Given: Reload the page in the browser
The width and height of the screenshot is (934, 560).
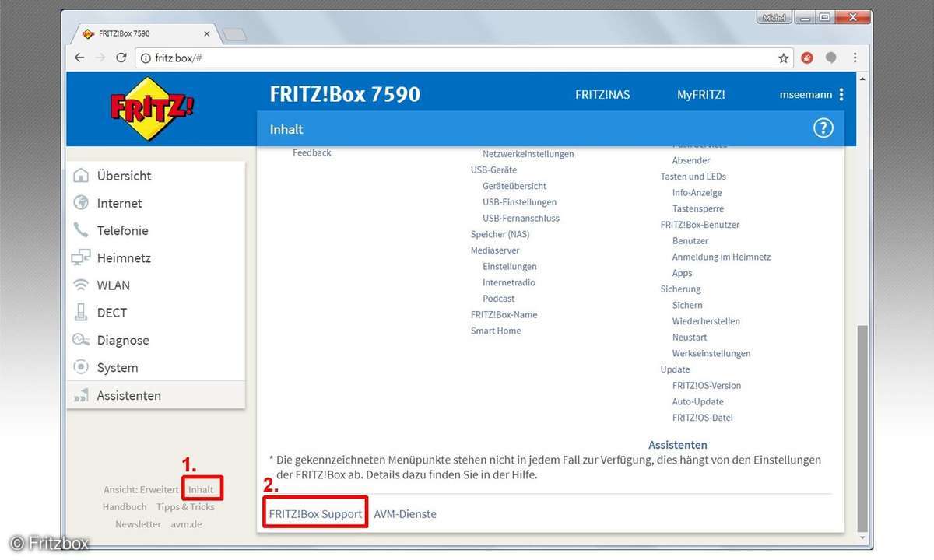Looking at the screenshot, I should point(121,58).
